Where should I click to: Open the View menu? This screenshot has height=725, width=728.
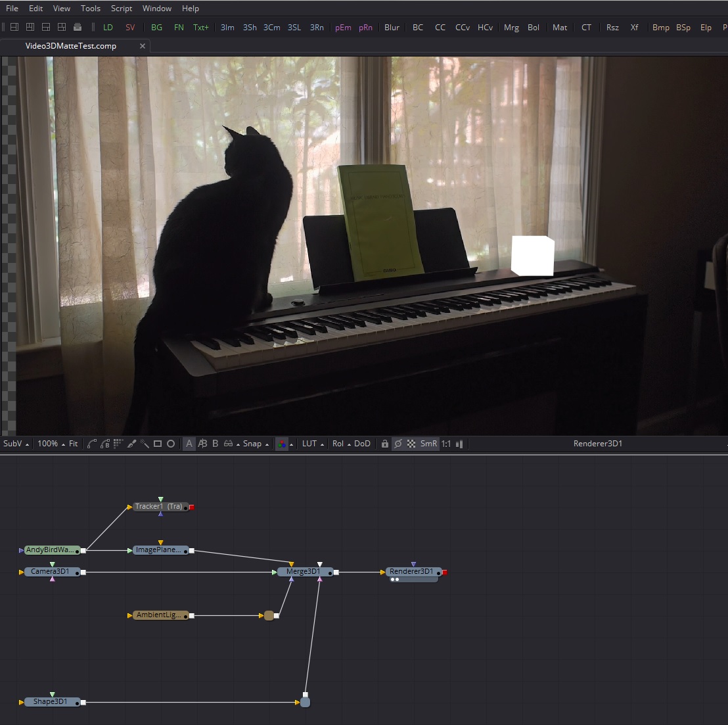point(61,9)
